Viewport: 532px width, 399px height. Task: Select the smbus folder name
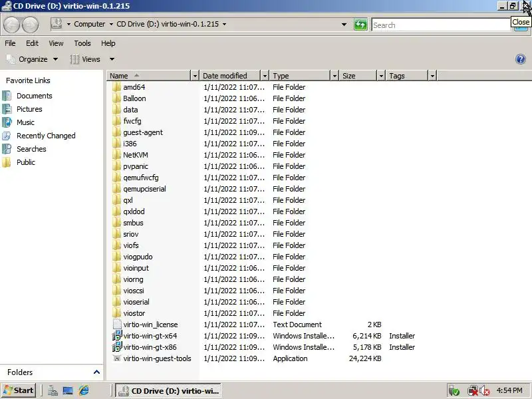click(x=133, y=223)
